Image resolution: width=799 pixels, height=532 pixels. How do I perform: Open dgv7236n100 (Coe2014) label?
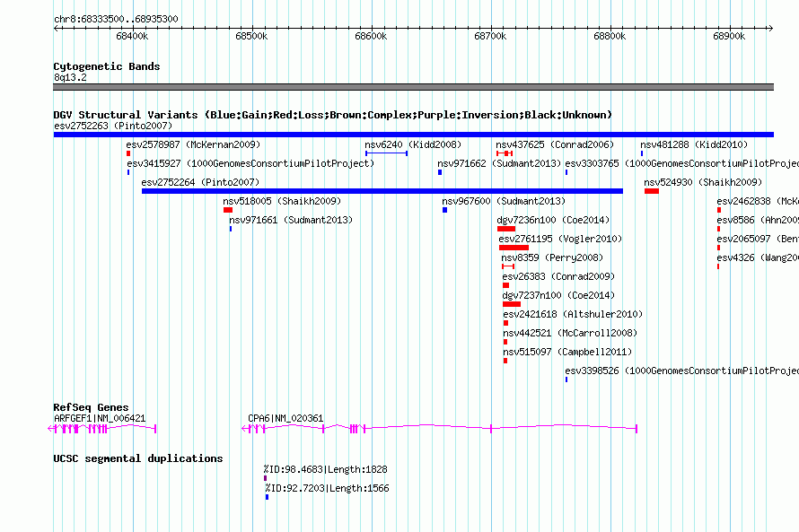(x=553, y=220)
